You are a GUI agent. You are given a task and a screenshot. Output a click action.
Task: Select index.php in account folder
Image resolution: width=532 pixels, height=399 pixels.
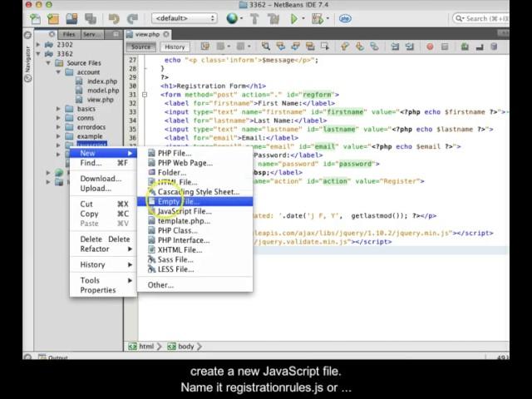pyautogui.click(x=101, y=81)
